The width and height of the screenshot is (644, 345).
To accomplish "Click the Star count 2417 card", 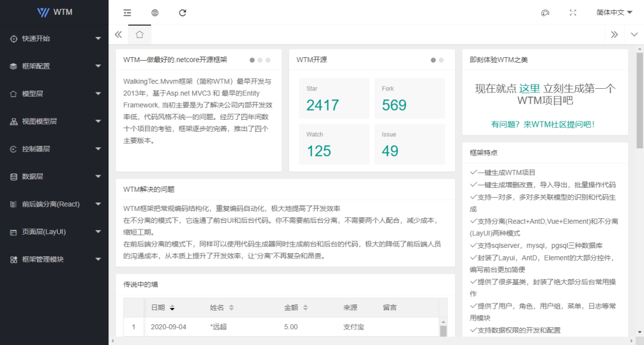I will [334, 98].
